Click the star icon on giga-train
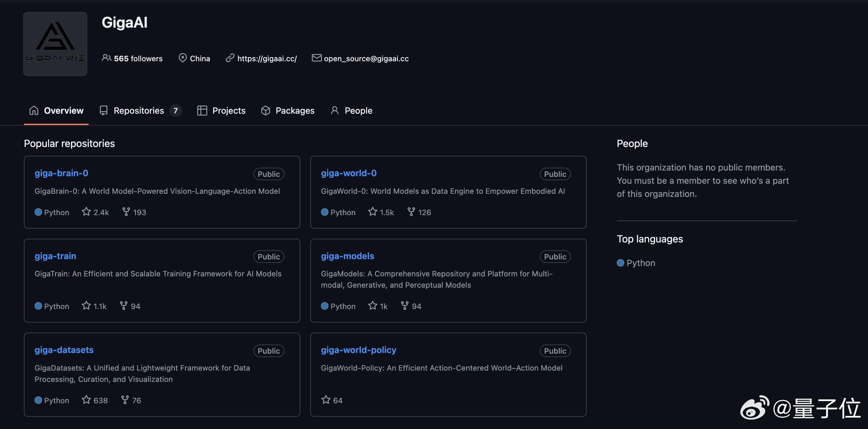 (x=86, y=306)
